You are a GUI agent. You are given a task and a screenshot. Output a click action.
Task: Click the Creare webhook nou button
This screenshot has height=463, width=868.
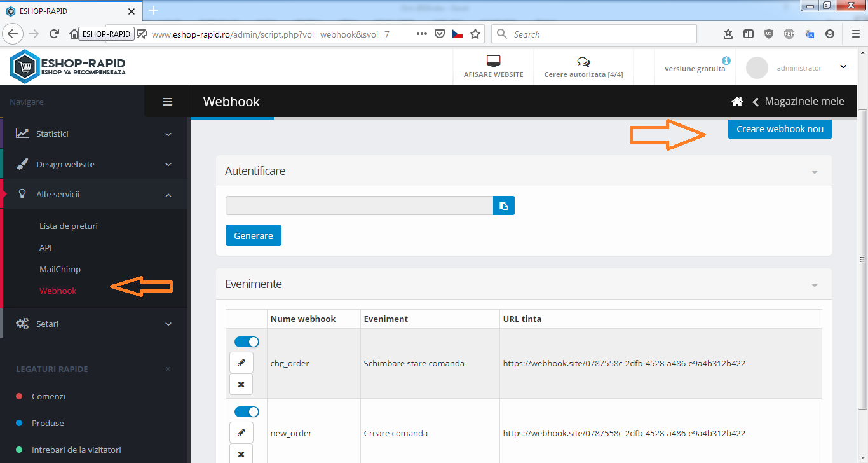[780, 129]
